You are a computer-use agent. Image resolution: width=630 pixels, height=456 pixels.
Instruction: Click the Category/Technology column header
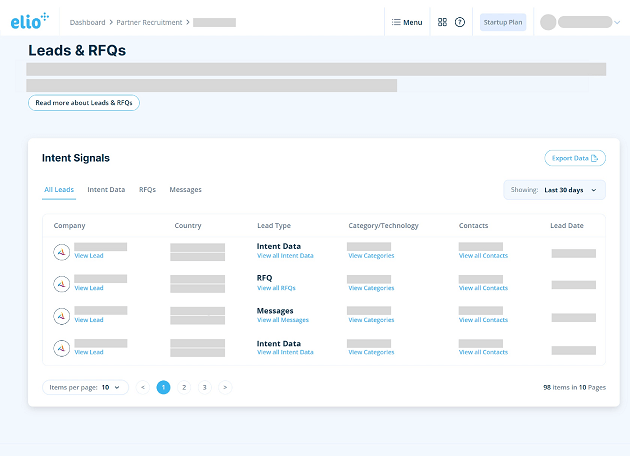pyautogui.click(x=383, y=226)
